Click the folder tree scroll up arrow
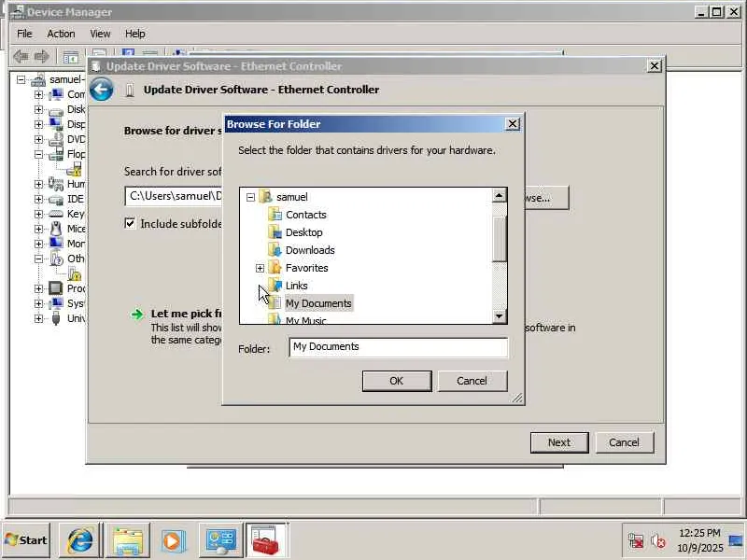 click(x=499, y=195)
